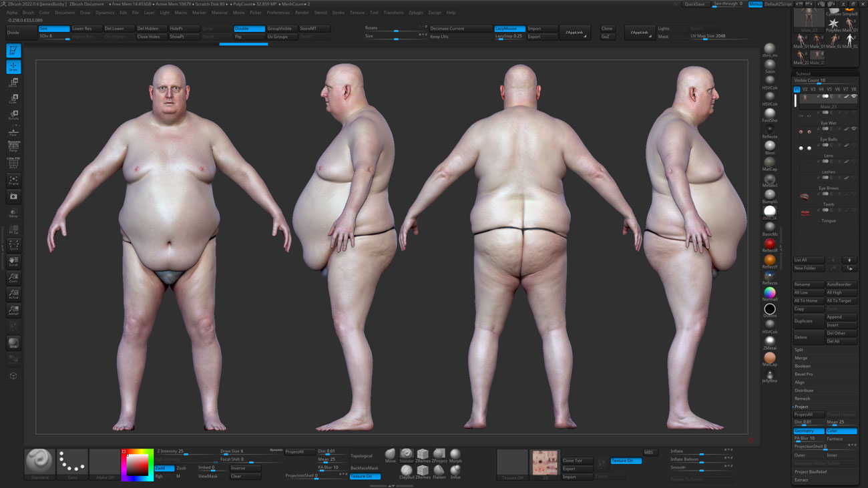Collapse the Subtool panel header

pyautogui.click(x=803, y=73)
